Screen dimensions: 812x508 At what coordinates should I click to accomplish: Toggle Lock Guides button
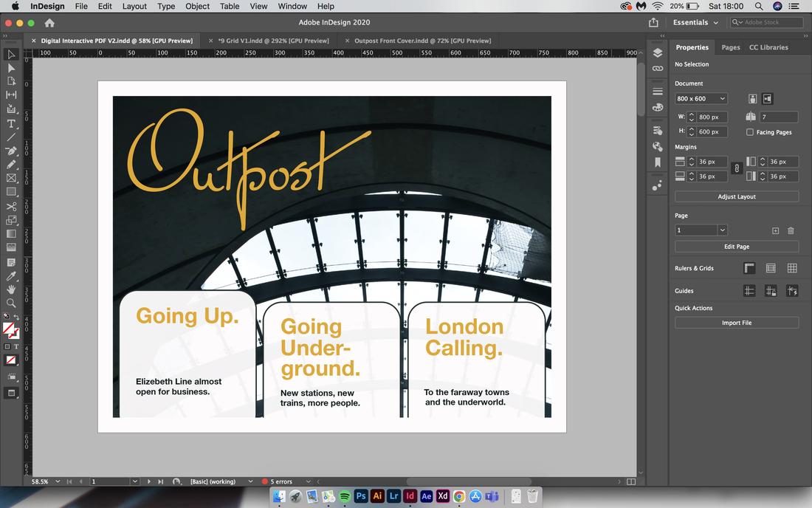(771, 291)
